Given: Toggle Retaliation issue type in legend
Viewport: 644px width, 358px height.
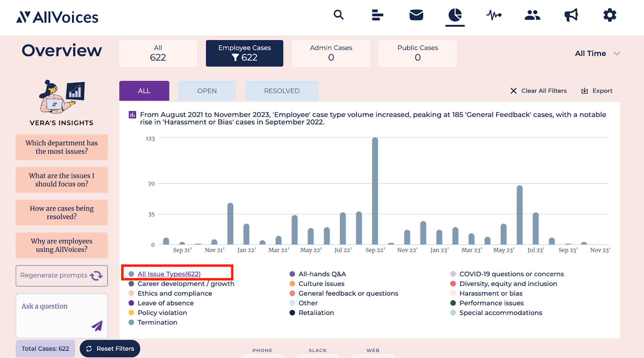Looking at the screenshot, I should pyautogui.click(x=316, y=313).
